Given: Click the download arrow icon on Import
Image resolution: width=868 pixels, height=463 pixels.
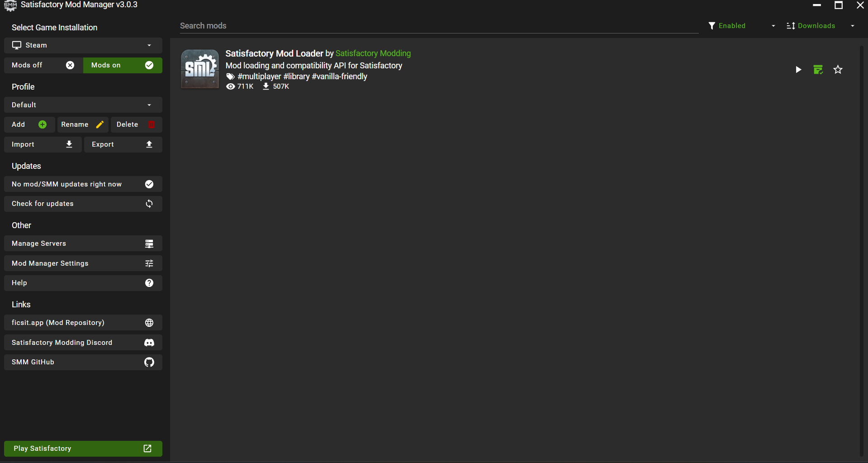Looking at the screenshot, I should [69, 144].
